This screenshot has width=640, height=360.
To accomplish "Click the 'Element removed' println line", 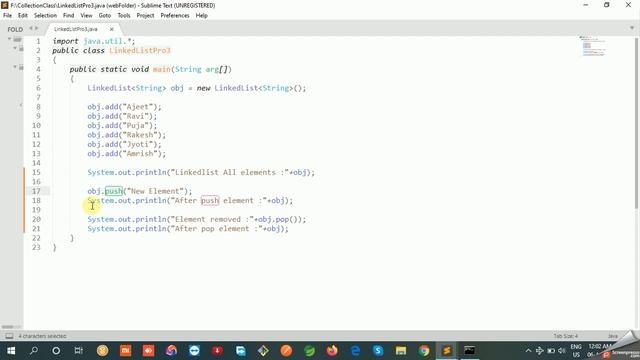I will tap(196, 220).
